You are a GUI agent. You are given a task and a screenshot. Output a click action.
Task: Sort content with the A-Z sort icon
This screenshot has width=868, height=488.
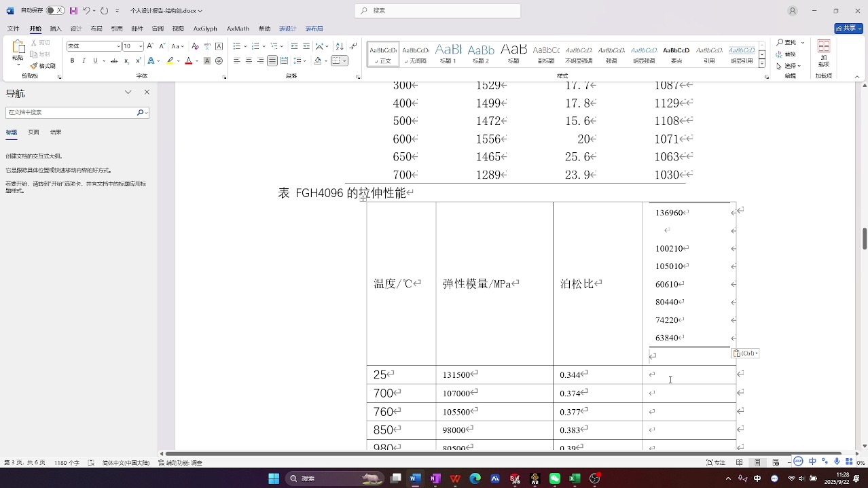(340, 46)
